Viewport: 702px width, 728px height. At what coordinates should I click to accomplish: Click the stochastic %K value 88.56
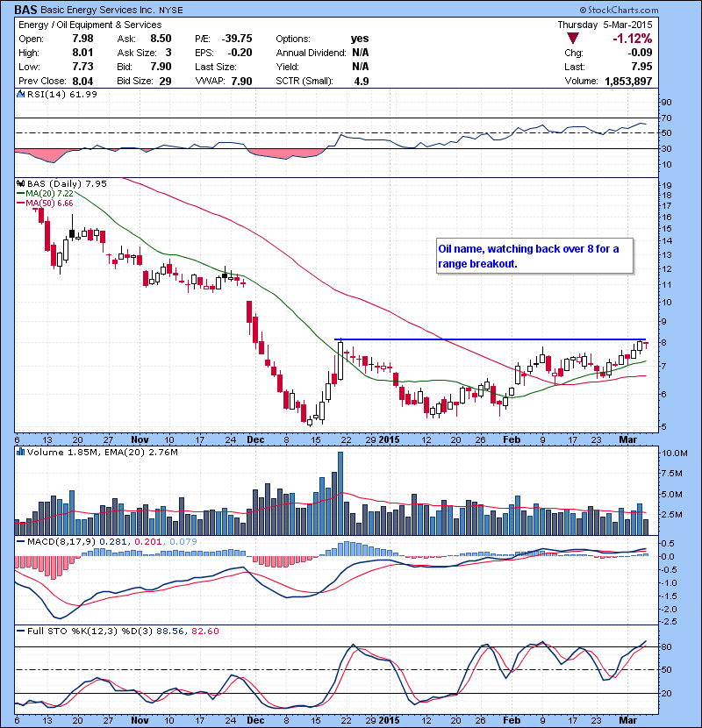170,631
